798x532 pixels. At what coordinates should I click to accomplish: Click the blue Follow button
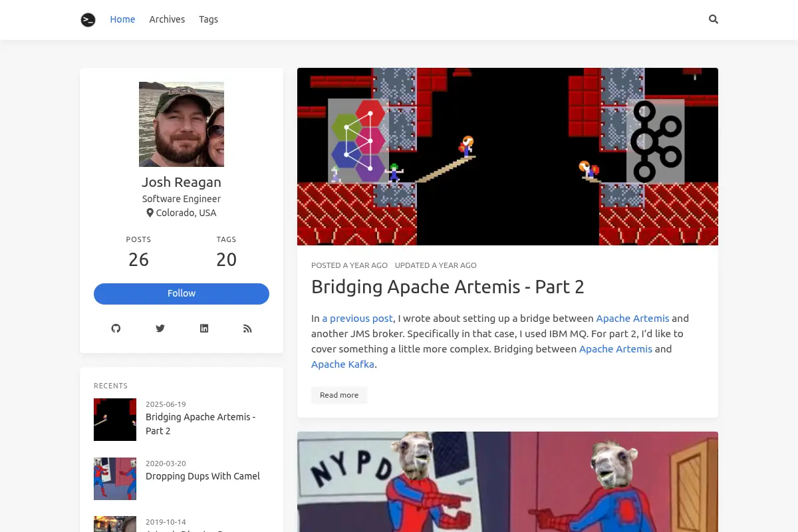(182, 294)
